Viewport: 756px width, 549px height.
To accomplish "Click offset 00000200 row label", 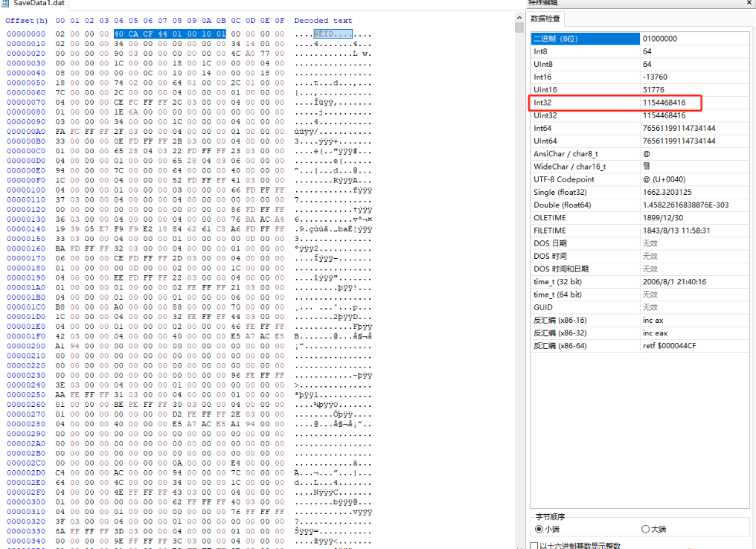I will point(26,346).
